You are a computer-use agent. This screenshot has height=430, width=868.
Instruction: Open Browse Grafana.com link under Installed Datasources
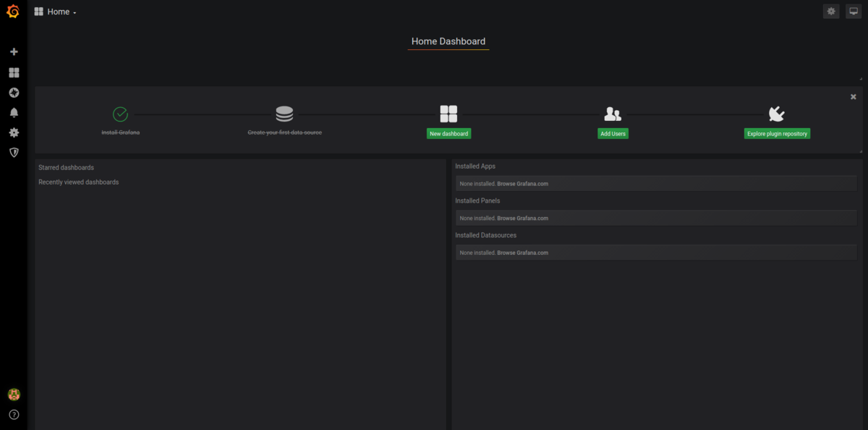[x=523, y=253]
